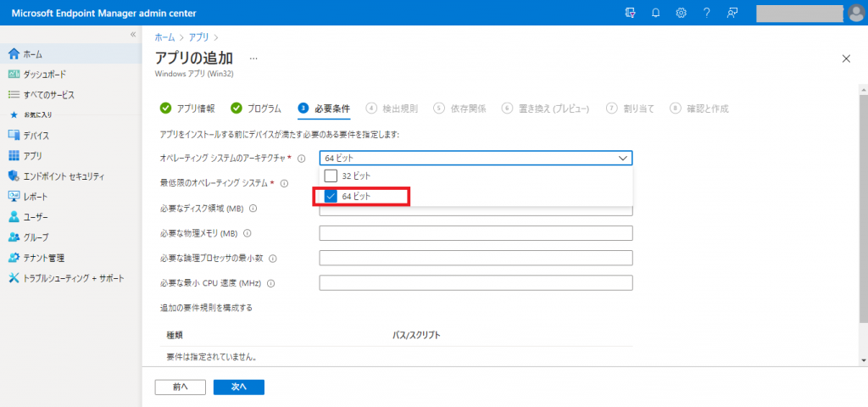
Task: Open the settings gear in header
Action: tap(682, 13)
